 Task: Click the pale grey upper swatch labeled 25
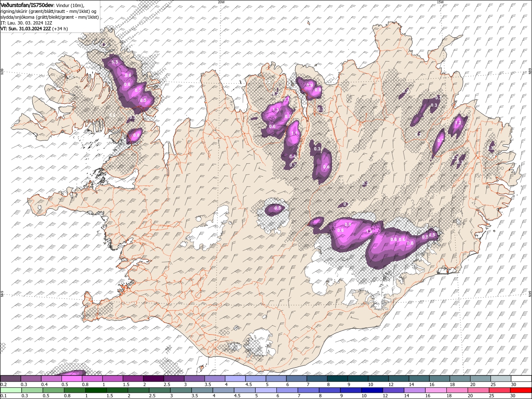pyautogui.click(x=500, y=379)
